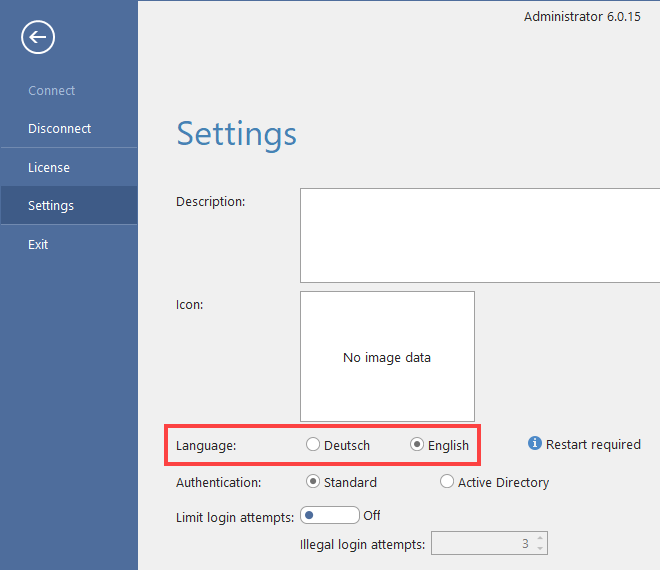Select the Settings sidebar item
The height and width of the screenshot is (570, 660).
click(x=51, y=206)
